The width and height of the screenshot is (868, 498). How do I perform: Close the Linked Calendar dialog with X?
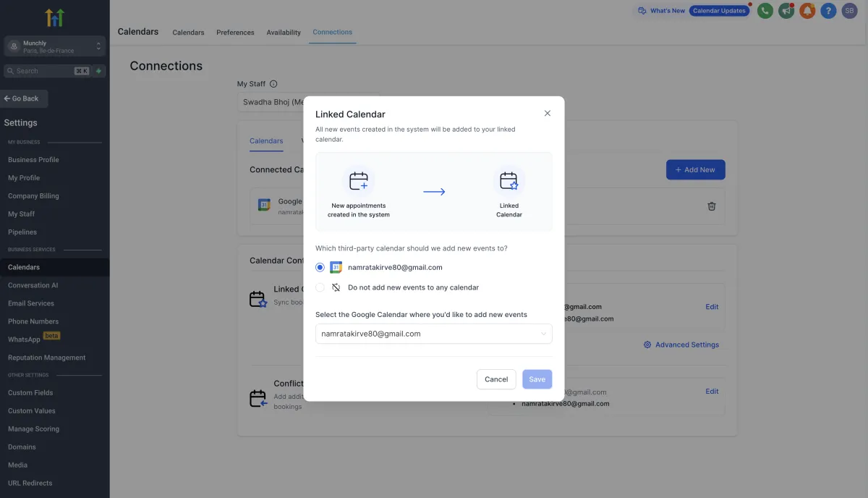(x=548, y=114)
